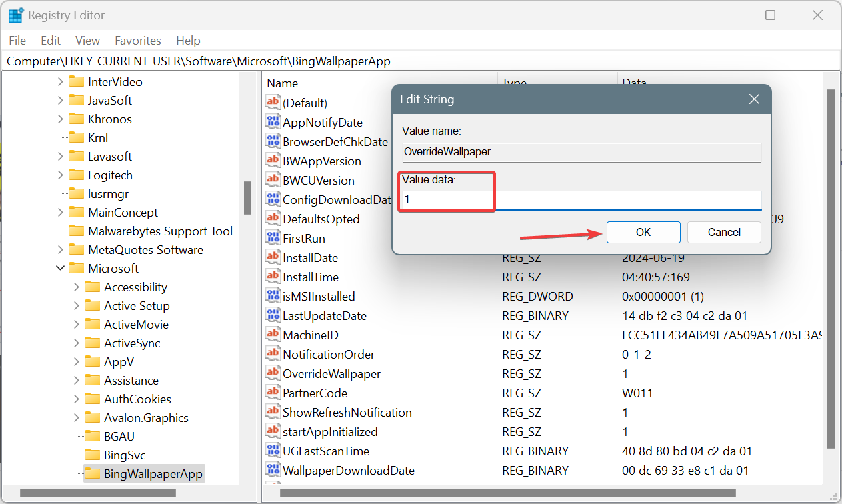Expand the Avalon.Graphics subkey
Viewport: 842px width, 504px height.
[76, 418]
